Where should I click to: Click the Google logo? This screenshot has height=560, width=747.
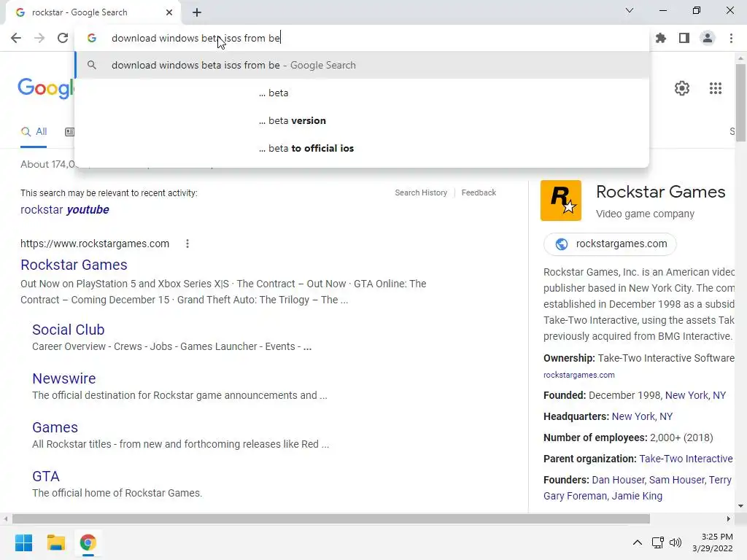click(46, 88)
